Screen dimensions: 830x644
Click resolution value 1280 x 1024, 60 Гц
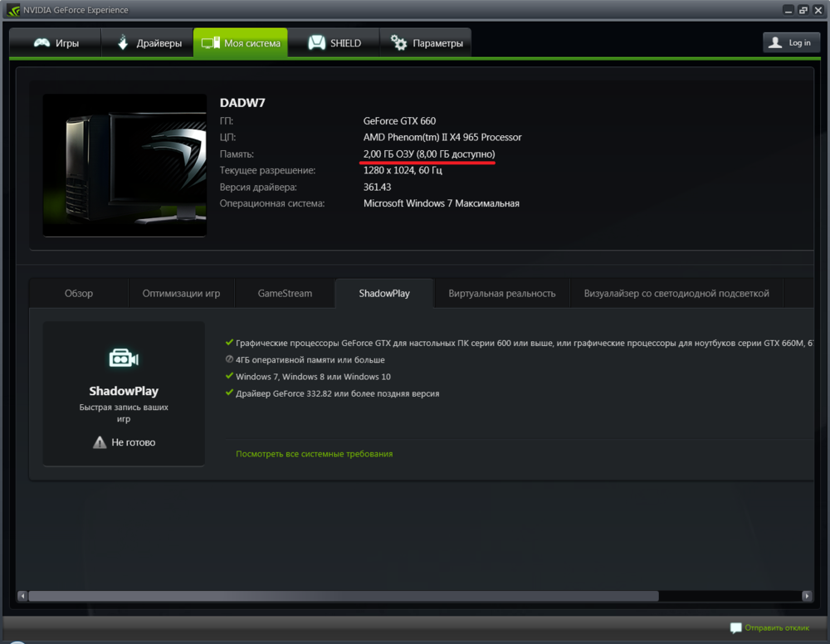(403, 170)
